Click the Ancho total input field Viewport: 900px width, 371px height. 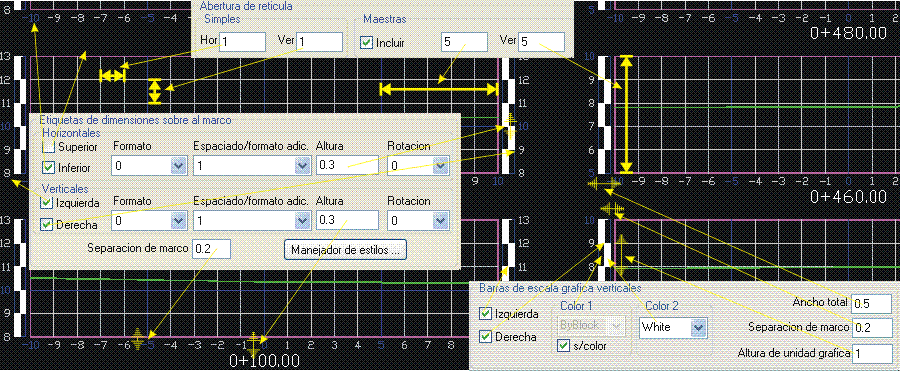872,303
